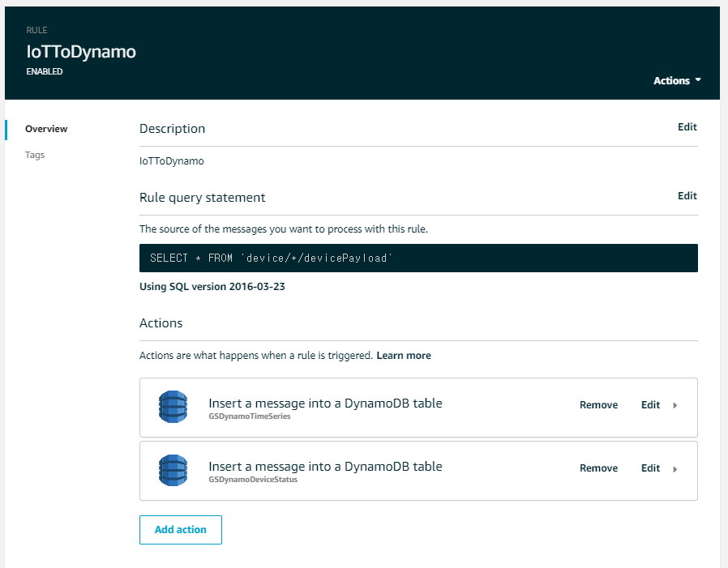Remove the GSDynamoDeviceStatus action
The width and height of the screenshot is (728, 568).
[598, 468]
